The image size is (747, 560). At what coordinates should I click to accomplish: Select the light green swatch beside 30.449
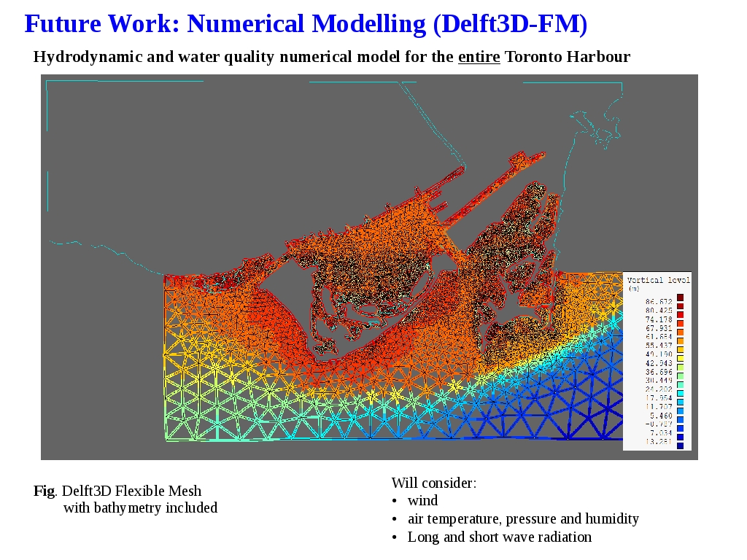[680, 376]
